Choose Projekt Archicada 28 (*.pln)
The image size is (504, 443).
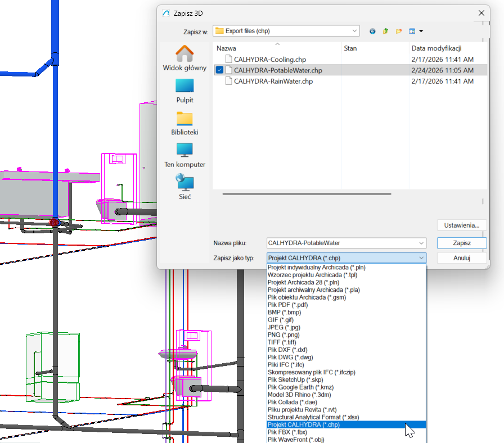[x=346, y=282]
